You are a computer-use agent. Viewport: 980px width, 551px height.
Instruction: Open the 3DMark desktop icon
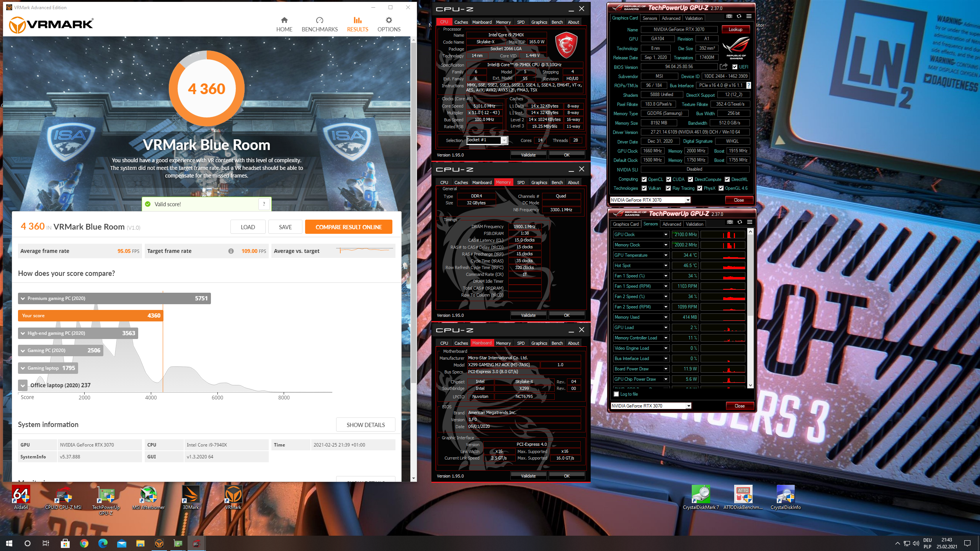click(191, 497)
